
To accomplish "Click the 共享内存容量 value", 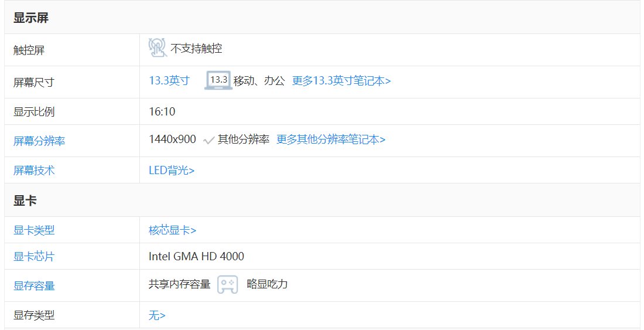I will coord(180,284).
